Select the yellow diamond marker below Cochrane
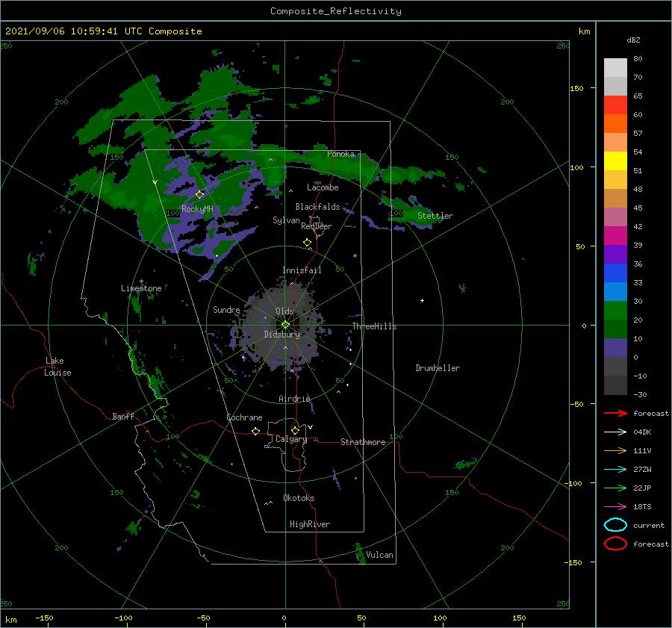 pyautogui.click(x=255, y=431)
